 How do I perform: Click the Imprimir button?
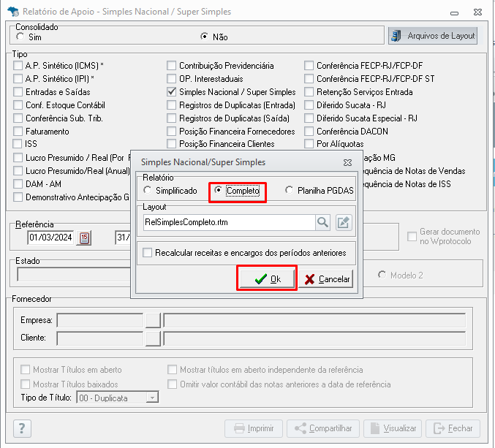pos(254,428)
